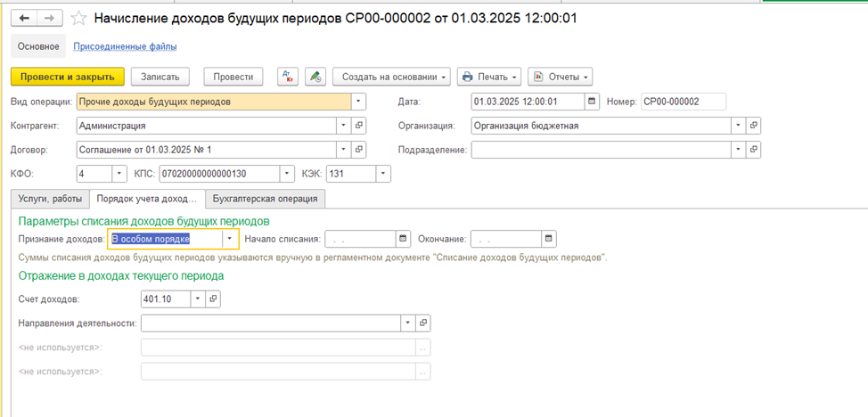Open Организация record with open icon
The image size is (868, 417).
[x=753, y=126]
